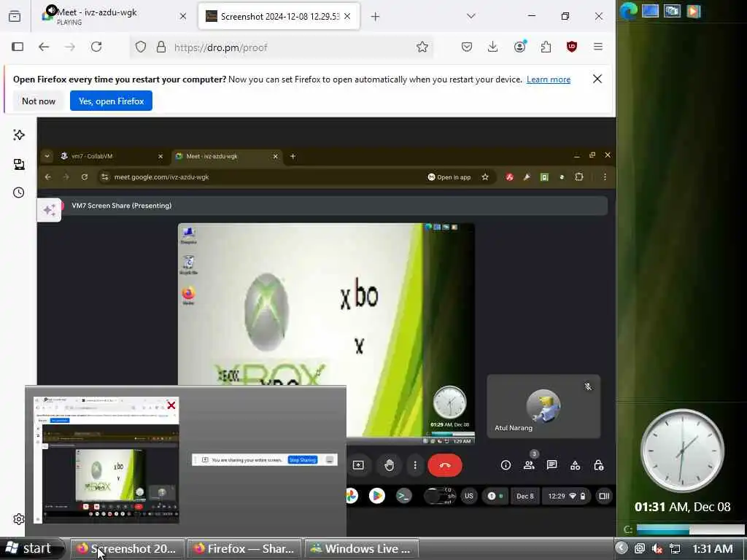Open the extensions puzzle icon
This screenshot has width=747, height=560.
tap(546, 47)
